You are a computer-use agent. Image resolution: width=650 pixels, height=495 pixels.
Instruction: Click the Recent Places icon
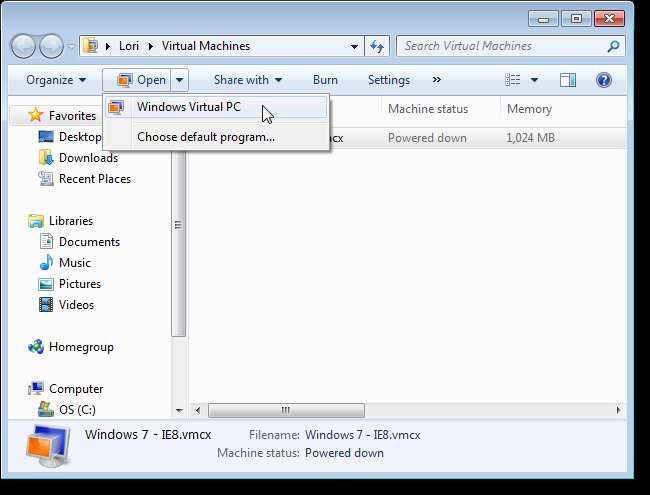pyautogui.click(x=46, y=179)
